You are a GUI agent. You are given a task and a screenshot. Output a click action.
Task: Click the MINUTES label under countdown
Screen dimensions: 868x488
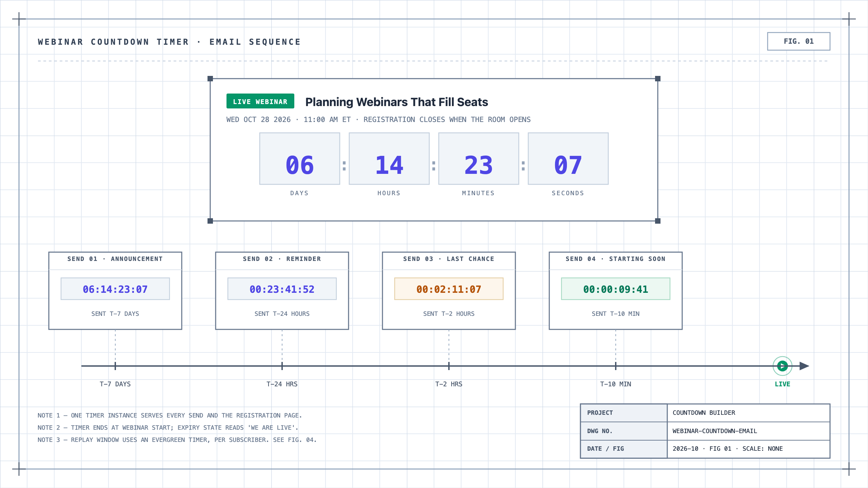478,193
